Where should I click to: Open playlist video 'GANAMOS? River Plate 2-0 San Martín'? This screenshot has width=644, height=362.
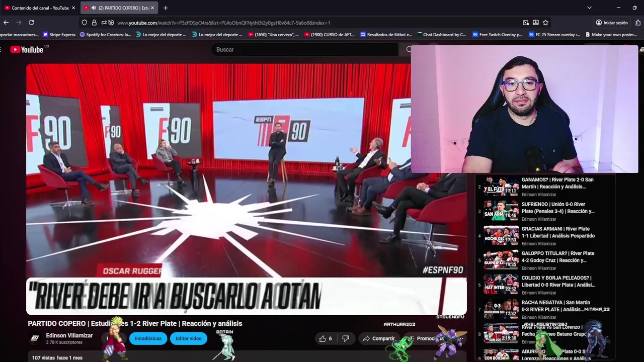tap(557, 183)
